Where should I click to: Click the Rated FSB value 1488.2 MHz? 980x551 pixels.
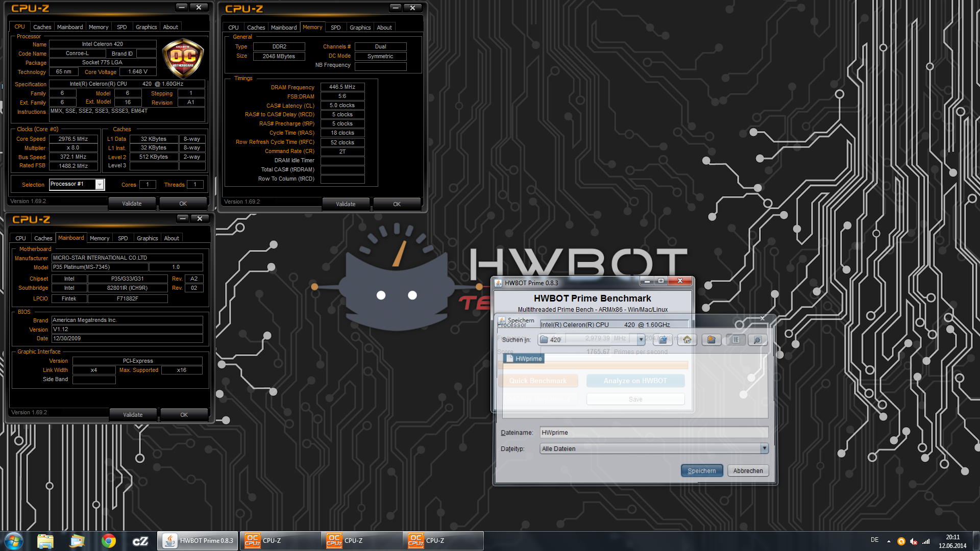point(73,166)
